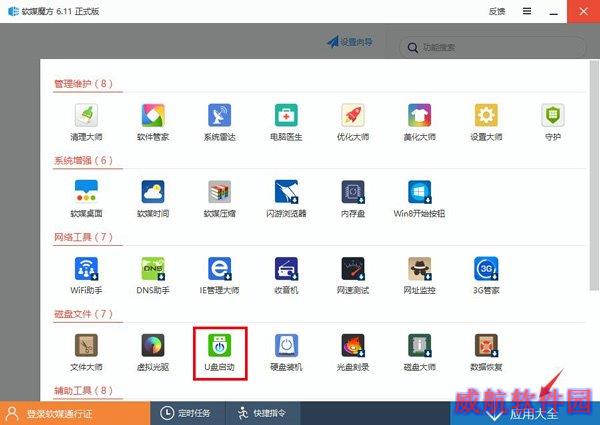Image resolution: width=600 pixels, height=425 pixels.
Task: Open 快捷指令 quick commands
Action: pos(262,413)
